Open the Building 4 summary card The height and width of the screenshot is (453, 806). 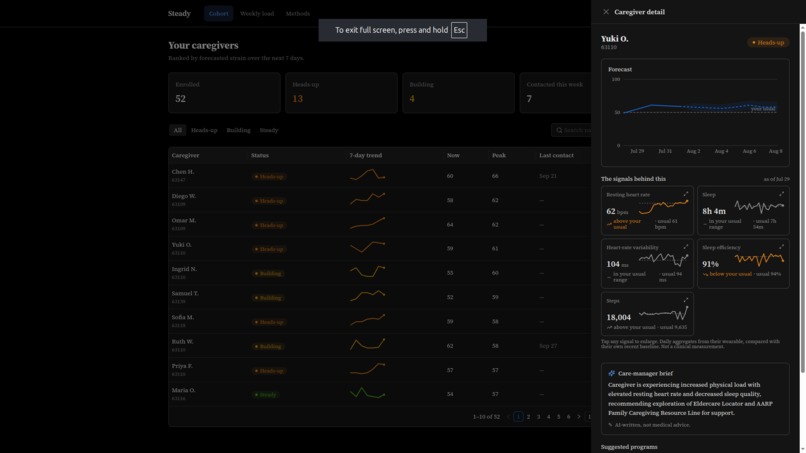pyautogui.click(x=459, y=93)
